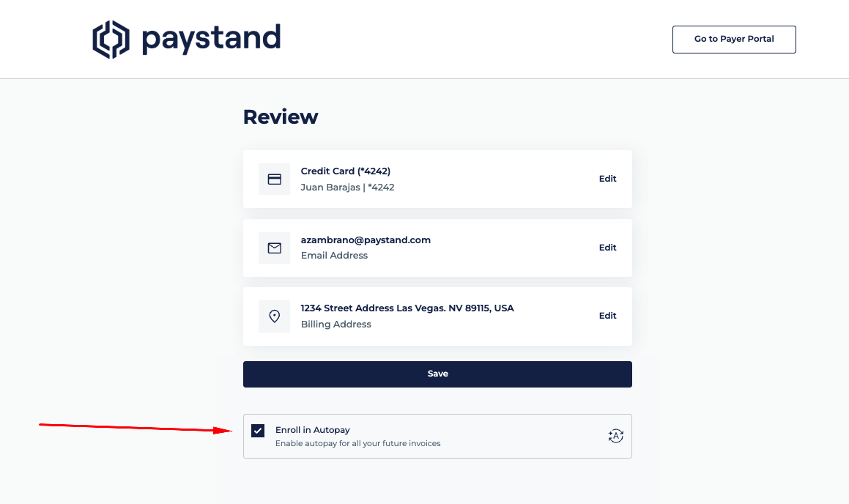The width and height of the screenshot is (849, 504).
Task: Click the billing address location pin icon
Action: [275, 316]
